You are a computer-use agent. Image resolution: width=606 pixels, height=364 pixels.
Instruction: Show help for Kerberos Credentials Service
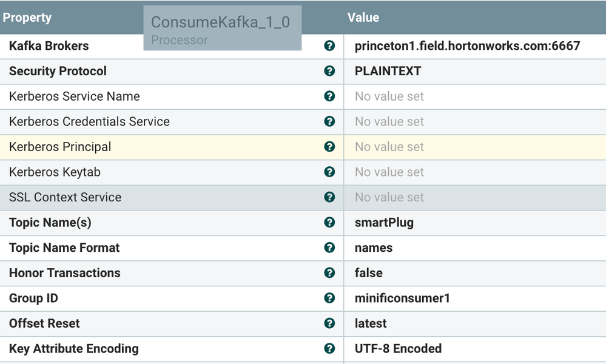click(x=329, y=121)
